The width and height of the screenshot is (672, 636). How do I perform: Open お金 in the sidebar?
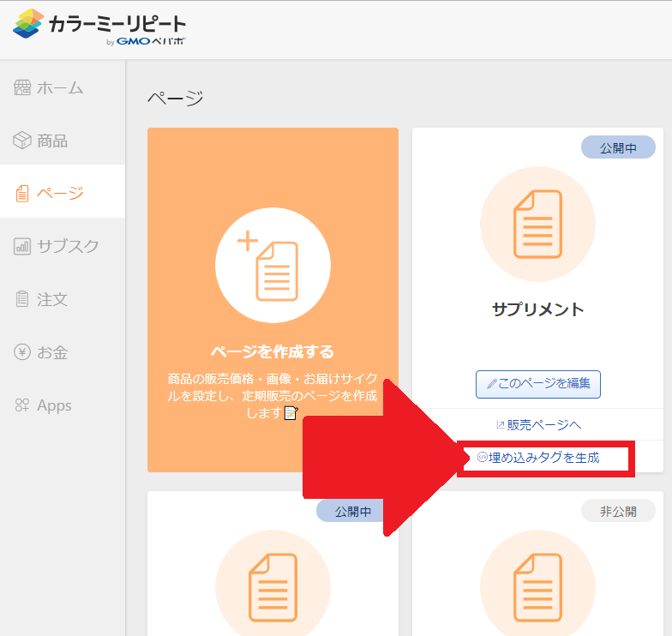(x=62, y=351)
